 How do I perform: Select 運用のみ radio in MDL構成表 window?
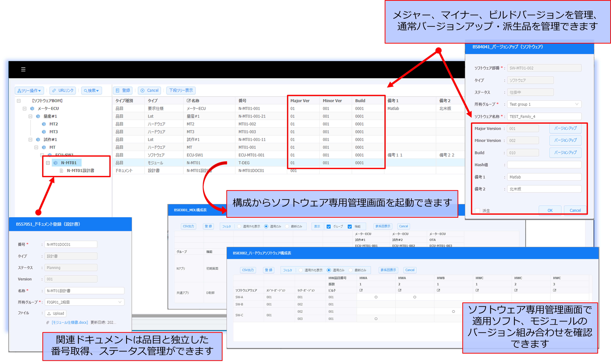266,226
